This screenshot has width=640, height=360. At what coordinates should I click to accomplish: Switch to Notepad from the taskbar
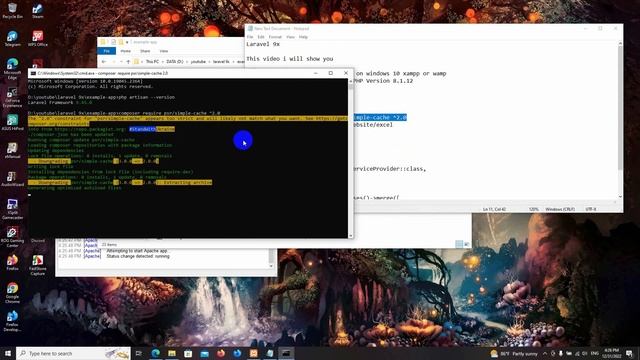(x=270, y=353)
